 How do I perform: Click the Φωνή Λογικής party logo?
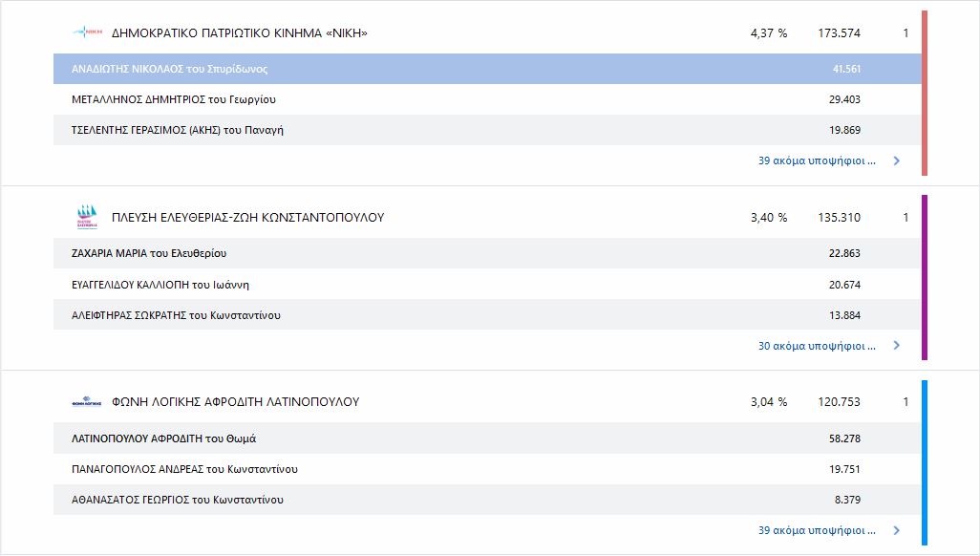click(x=87, y=402)
